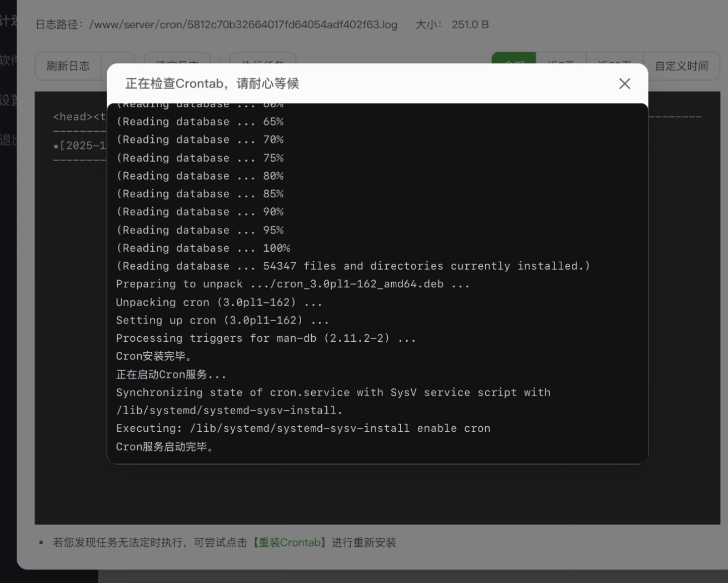
Task: Click the 251.0 B file size value
Action: click(470, 24)
